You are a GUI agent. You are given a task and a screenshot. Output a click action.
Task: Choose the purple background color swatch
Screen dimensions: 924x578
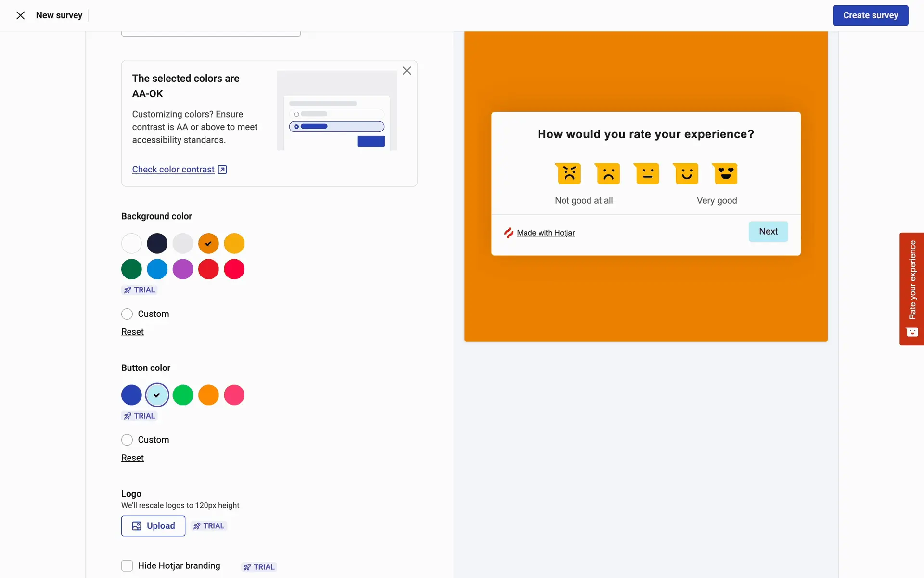click(x=183, y=269)
